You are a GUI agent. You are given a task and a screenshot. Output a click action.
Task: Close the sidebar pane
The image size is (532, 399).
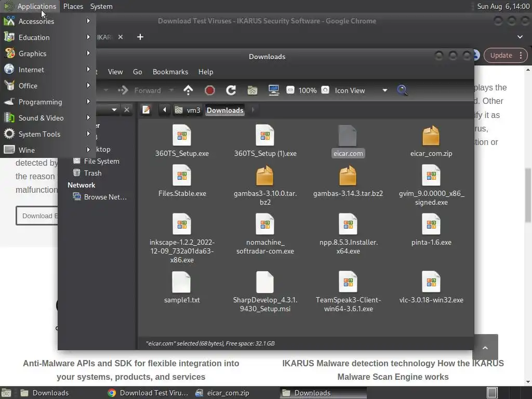[127, 110]
